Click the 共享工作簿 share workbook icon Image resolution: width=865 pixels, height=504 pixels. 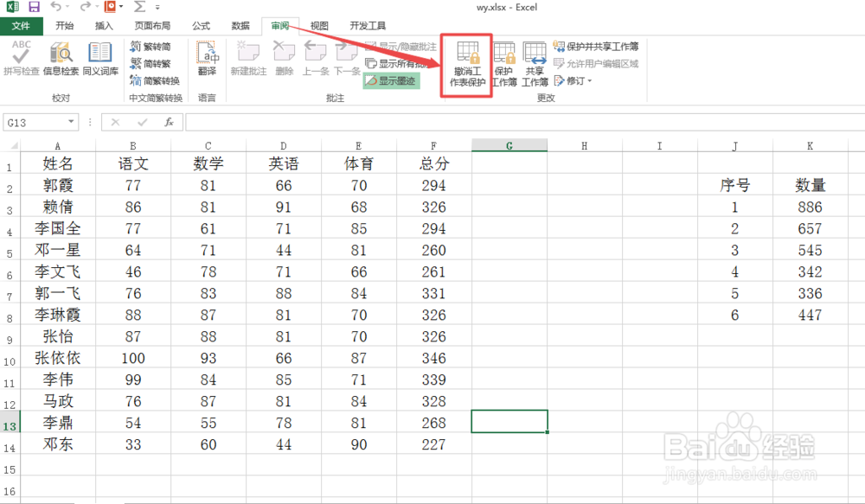[535, 62]
